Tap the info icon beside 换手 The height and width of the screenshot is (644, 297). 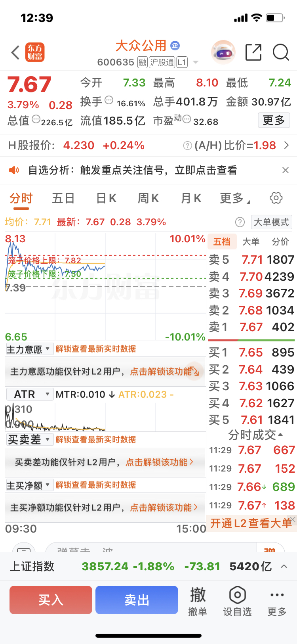coord(109,100)
